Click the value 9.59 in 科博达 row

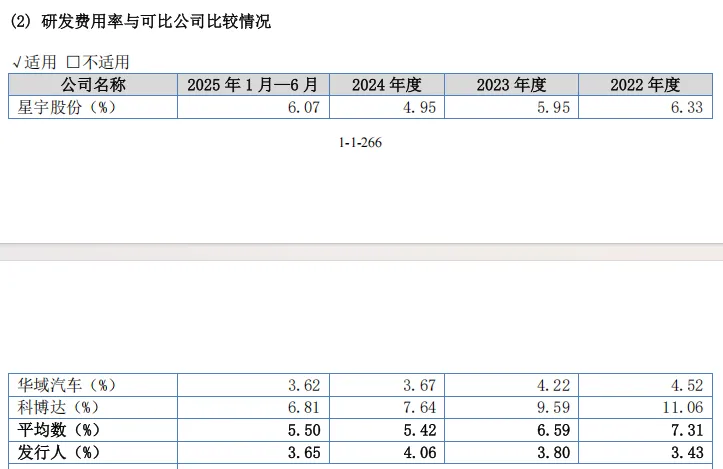point(553,407)
